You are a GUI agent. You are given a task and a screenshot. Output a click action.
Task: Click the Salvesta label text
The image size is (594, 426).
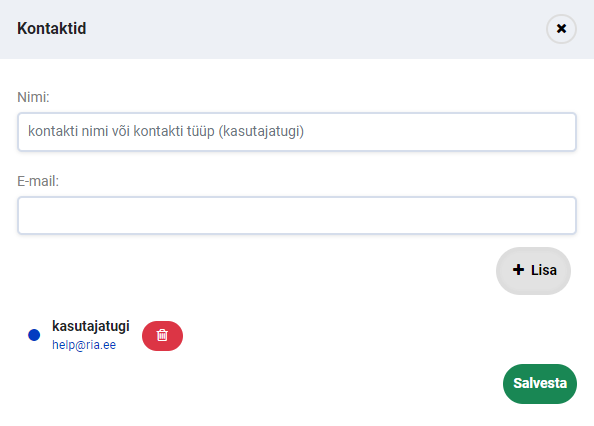(x=540, y=383)
